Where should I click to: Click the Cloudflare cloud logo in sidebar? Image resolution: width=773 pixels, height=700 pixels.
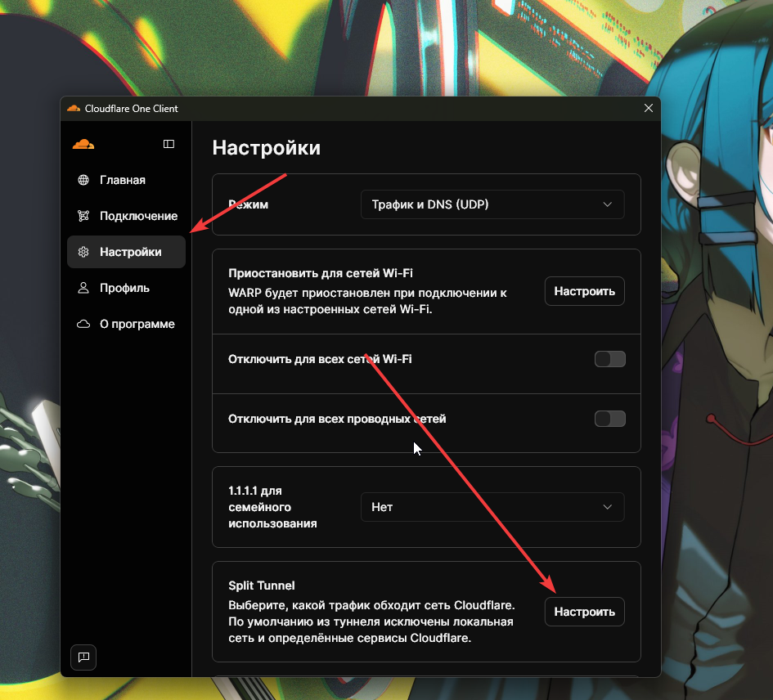(83, 144)
